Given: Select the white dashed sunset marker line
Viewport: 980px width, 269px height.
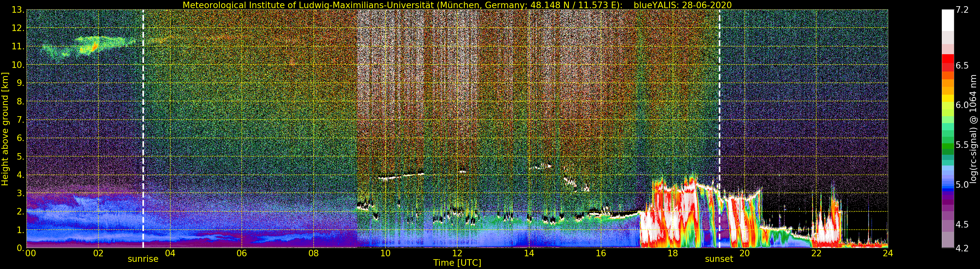Looking at the screenshot, I should pyautogui.click(x=719, y=129).
